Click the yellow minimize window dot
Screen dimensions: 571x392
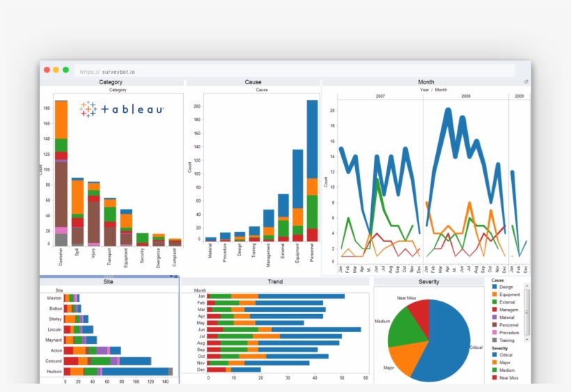pyautogui.click(x=56, y=70)
